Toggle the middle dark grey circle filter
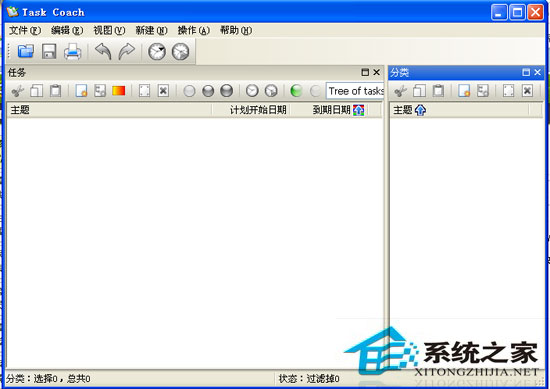This screenshot has width=550, height=389. (208, 91)
